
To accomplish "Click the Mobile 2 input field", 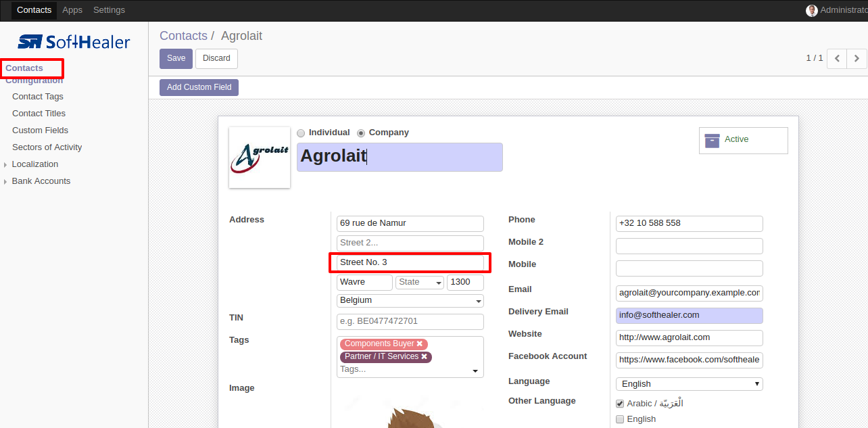I will tap(690, 246).
